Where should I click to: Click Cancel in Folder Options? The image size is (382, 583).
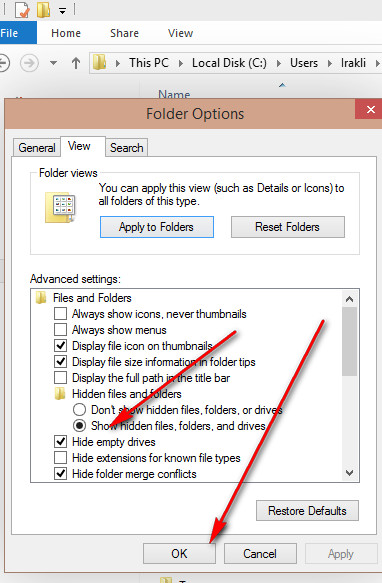(x=260, y=554)
